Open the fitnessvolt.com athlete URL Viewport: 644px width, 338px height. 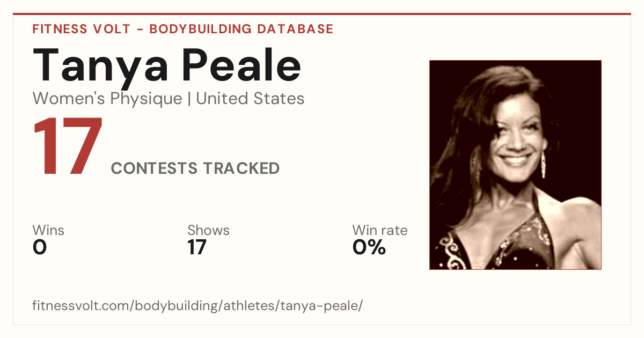coord(197,306)
